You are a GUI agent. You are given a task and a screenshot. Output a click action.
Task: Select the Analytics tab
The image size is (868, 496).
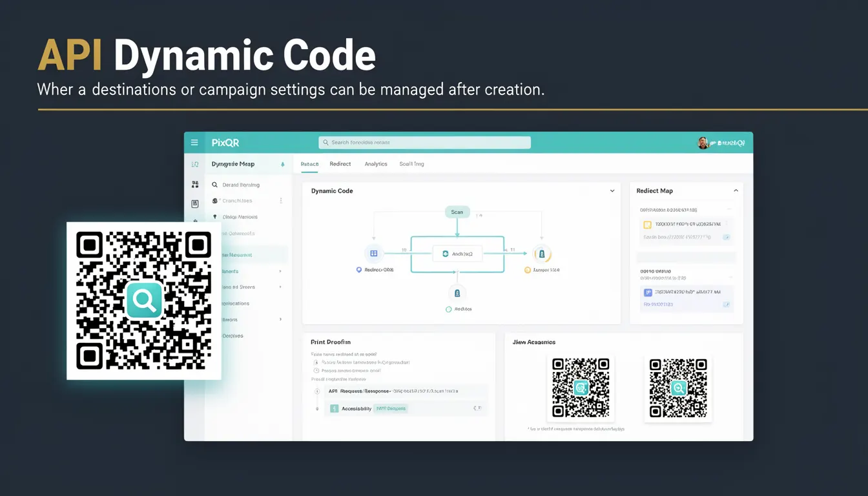[376, 164]
